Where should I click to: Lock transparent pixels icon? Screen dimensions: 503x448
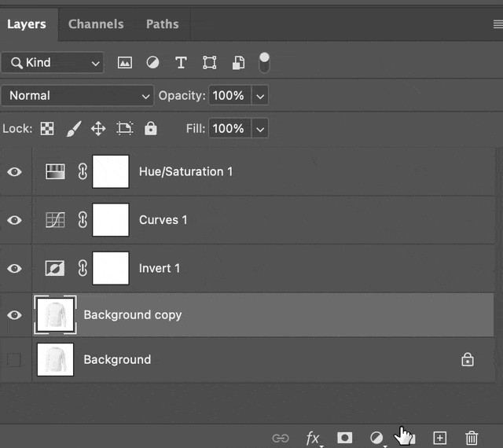click(47, 129)
